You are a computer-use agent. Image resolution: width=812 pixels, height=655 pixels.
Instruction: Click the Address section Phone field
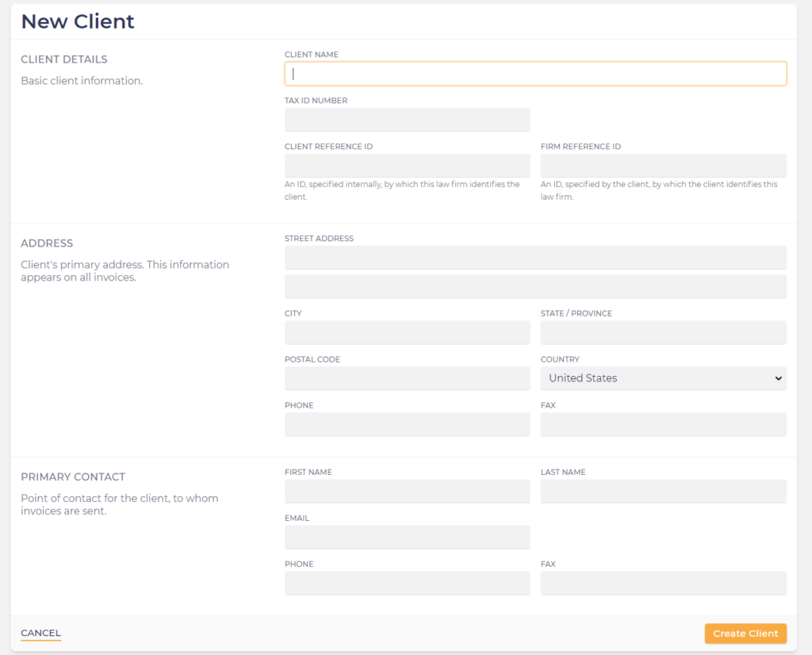pyautogui.click(x=407, y=424)
